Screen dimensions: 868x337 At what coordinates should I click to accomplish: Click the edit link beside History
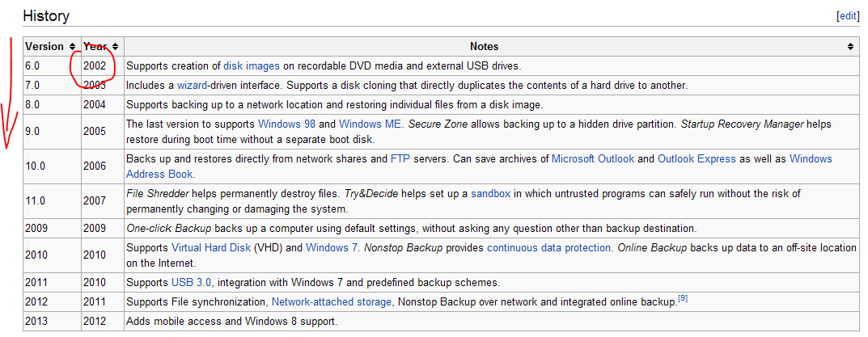point(848,16)
